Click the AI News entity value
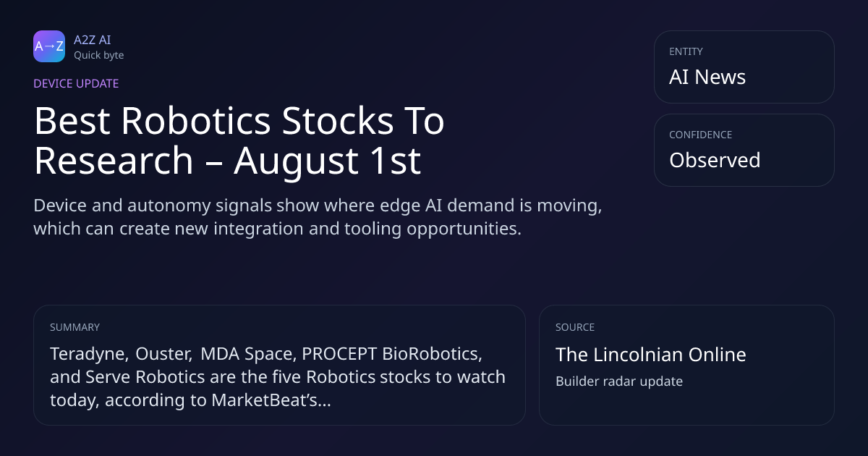This screenshot has height=456, width=868. (x=707, y=77)
